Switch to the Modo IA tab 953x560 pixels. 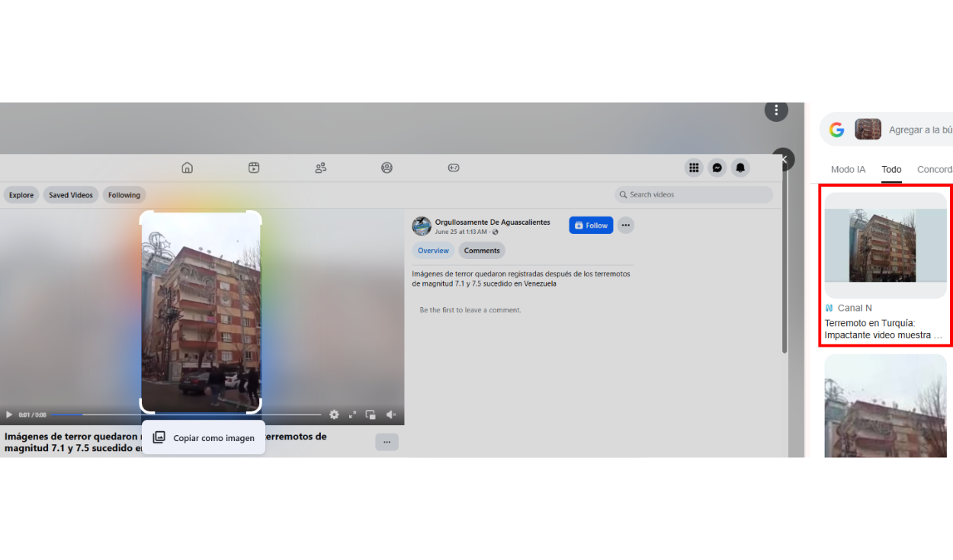tap(848, 169)
